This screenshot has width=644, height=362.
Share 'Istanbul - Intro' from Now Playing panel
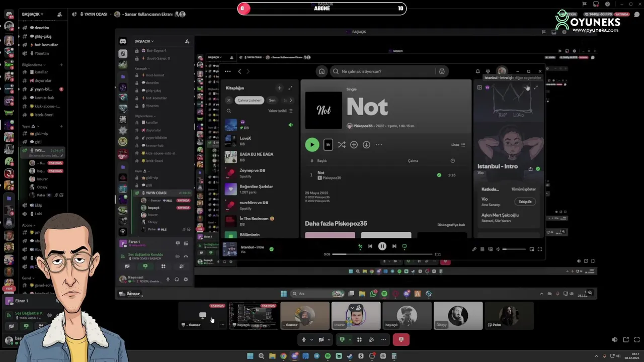point(530,169)
